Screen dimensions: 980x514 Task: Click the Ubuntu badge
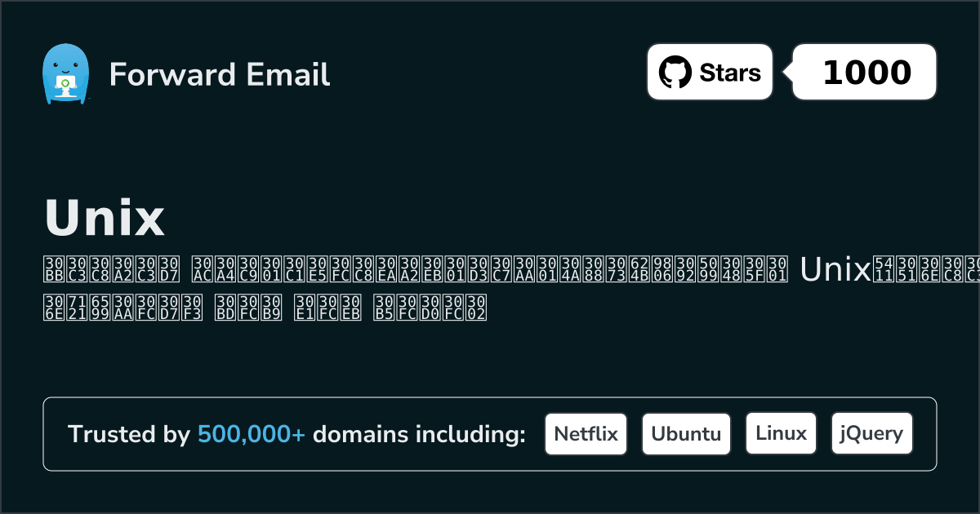[x=686, y=433]
